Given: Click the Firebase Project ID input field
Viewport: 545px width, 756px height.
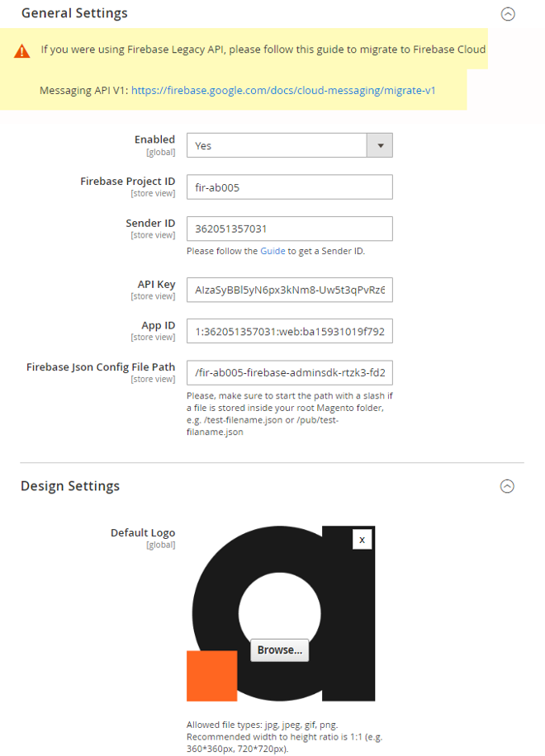Looking at the screenshot, I should coord(289,187).
